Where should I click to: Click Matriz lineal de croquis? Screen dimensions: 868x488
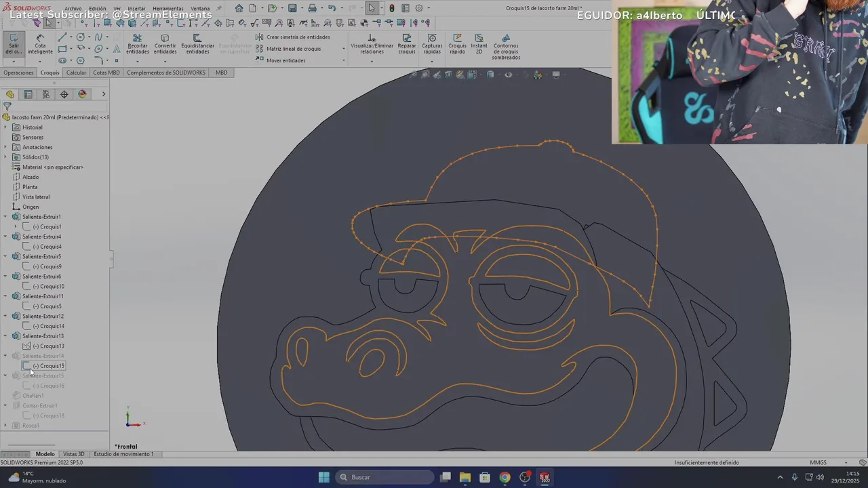coord(288,49)
